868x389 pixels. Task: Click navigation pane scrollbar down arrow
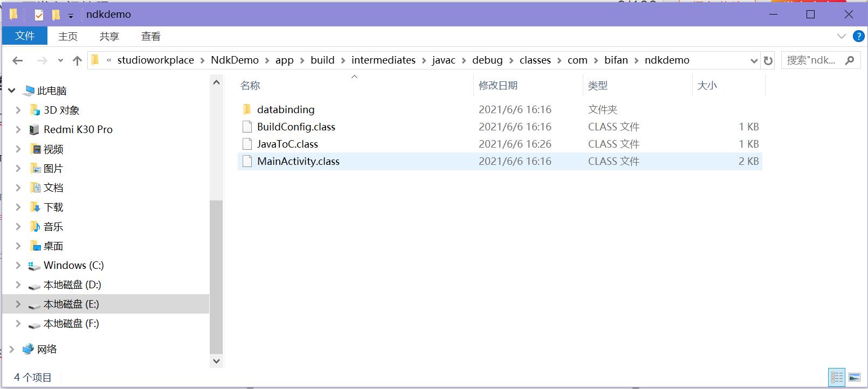point(216,361)
